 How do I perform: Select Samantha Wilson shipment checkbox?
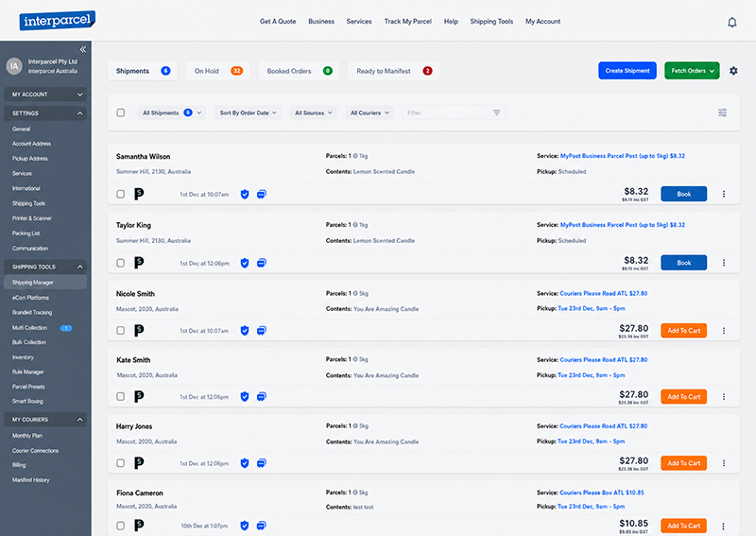[121, 194]
